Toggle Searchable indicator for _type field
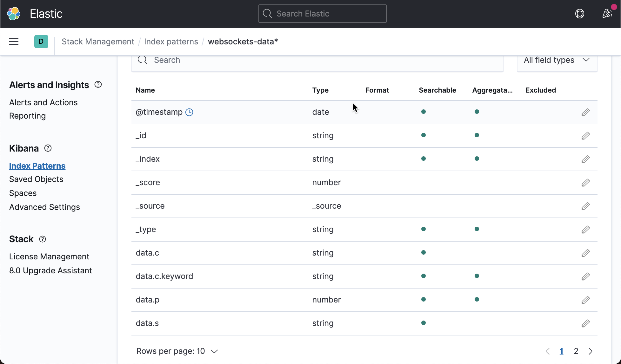Image resolution: width=621 pixels, height=364 pixels. [x=424, y=229]
